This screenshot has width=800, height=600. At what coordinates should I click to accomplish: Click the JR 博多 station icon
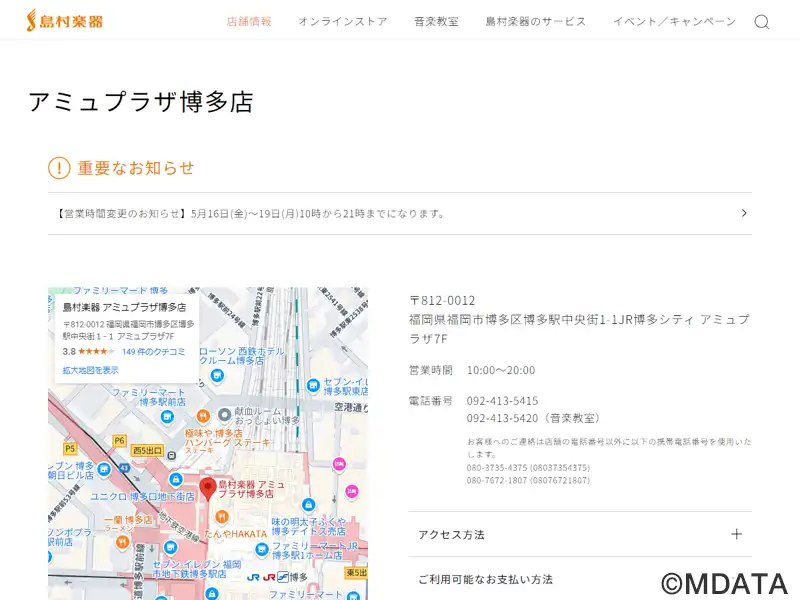click(x=269, y=578)
